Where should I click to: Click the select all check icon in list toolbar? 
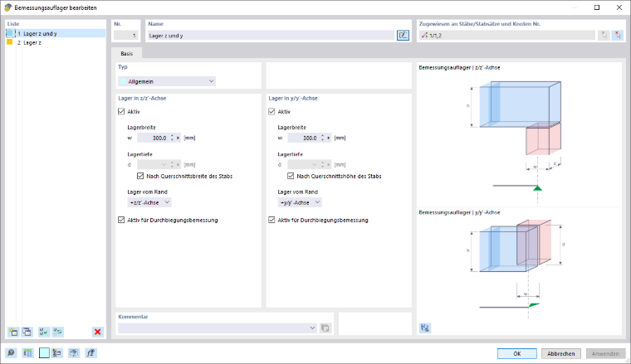coord(43,332)
